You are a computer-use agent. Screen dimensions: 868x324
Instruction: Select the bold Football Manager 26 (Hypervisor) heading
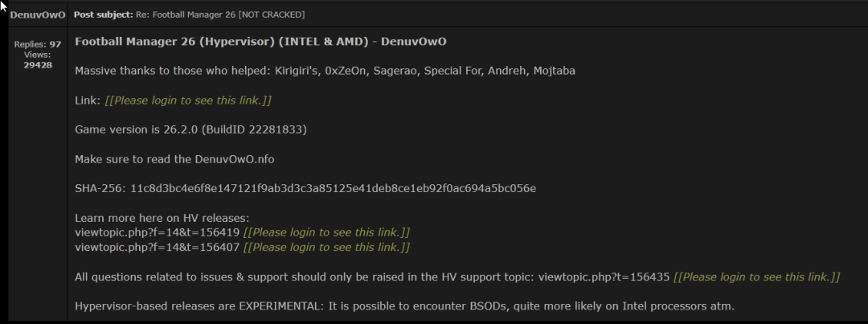[x=260, y=42]
